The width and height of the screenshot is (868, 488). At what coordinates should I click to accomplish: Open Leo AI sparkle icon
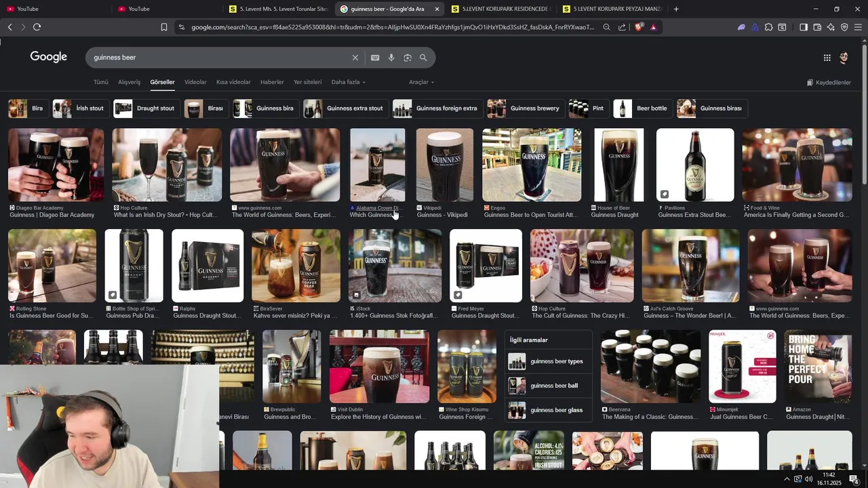831,27
